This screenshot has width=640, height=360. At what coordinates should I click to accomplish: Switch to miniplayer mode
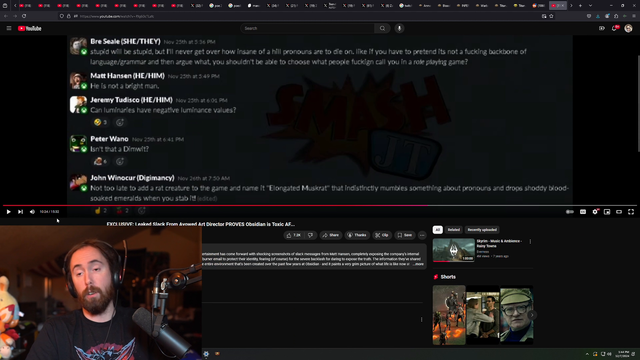click(607, 211)
